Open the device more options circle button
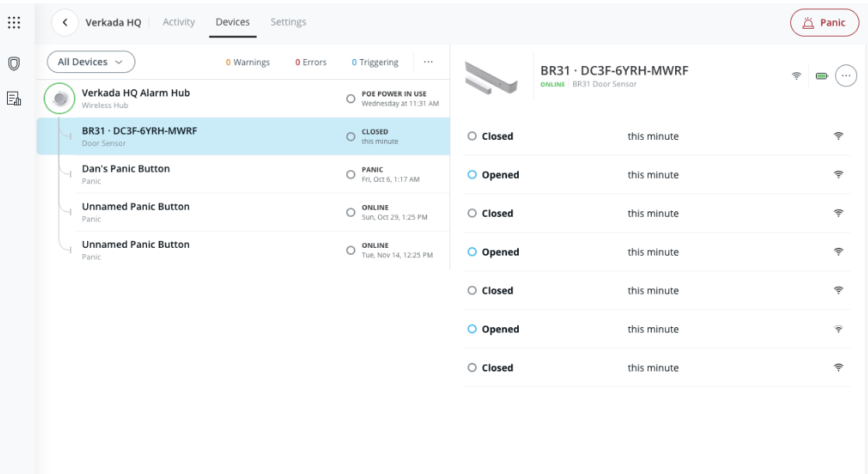 [845, 75]
